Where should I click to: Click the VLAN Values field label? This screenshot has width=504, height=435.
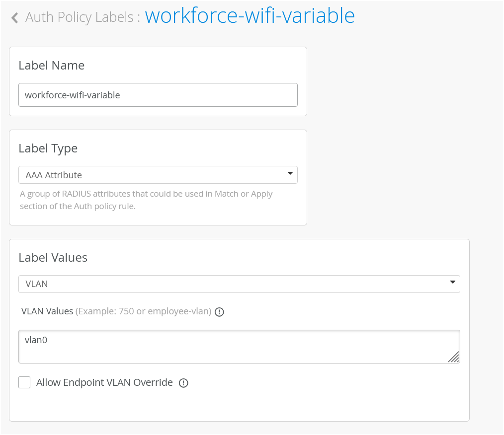47,311
